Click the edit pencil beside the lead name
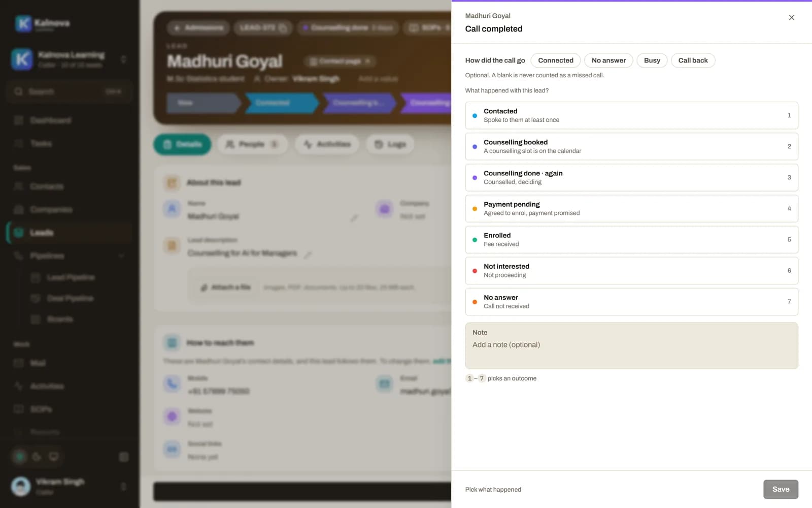The width and height of the screenshot is (812, 508). pyautogui.click(x=354, y=217)
